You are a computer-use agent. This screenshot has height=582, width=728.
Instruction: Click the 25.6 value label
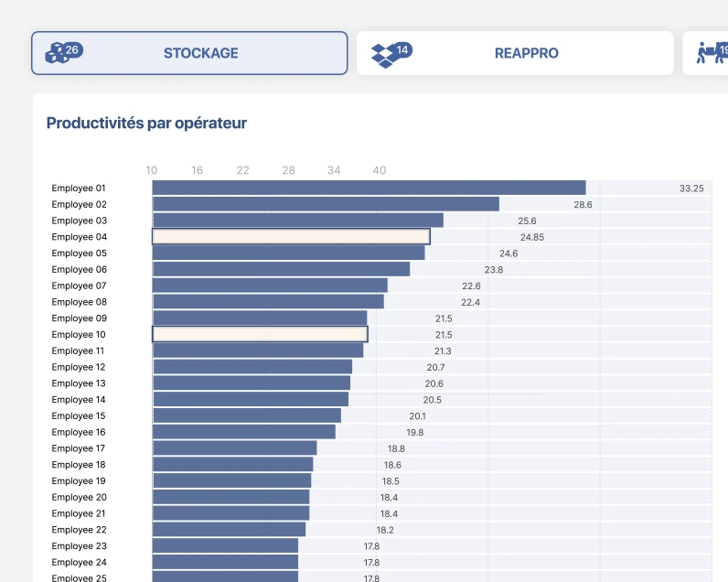click(527, 221)
